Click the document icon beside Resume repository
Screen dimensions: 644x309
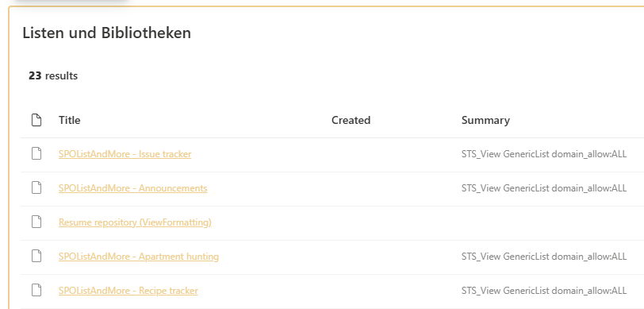pyautogui.click(x=36, y=222)
